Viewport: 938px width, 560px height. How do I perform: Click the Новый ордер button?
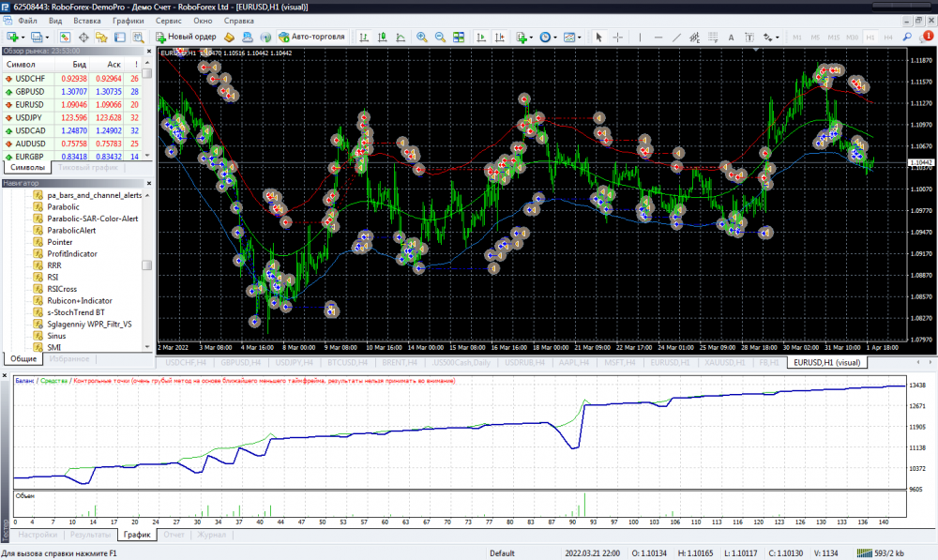tap(187, 37)
